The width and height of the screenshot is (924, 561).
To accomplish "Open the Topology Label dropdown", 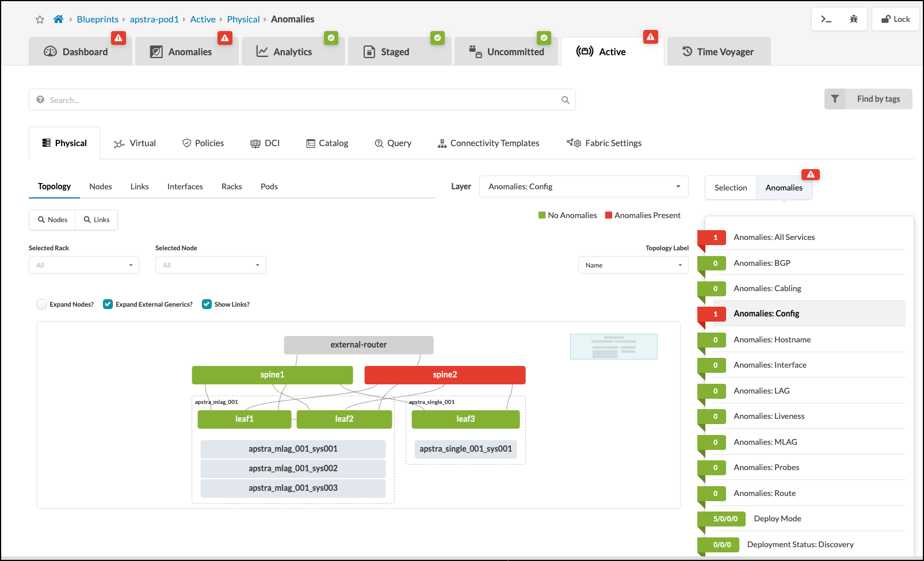I will point(633,265).
